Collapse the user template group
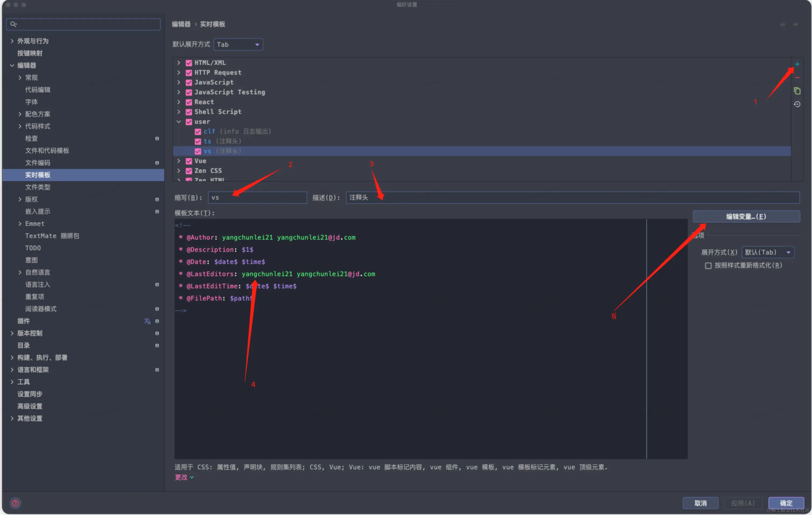 click(x=179, y=122)
